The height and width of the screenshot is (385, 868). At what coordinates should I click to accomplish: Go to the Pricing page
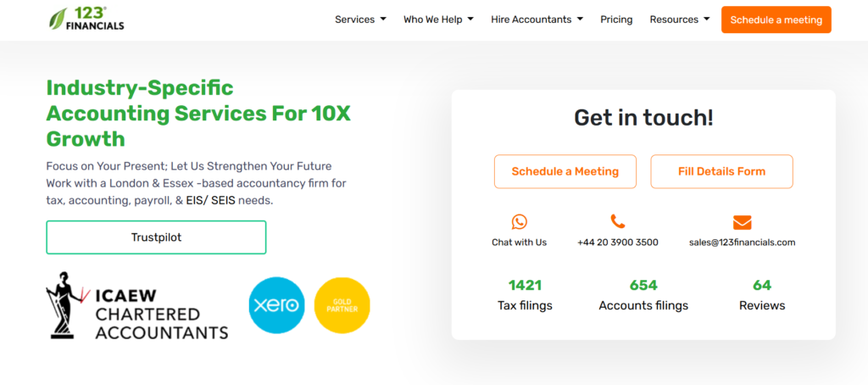coord(616,20)
